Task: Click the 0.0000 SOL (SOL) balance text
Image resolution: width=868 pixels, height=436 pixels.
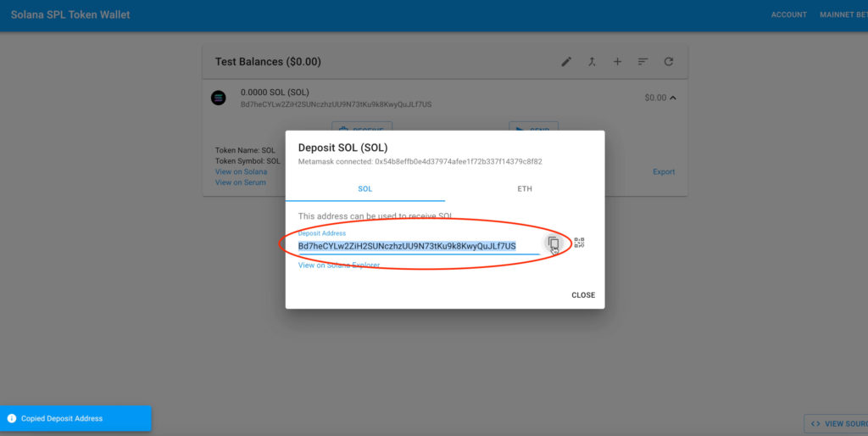Action: [275, 92]
